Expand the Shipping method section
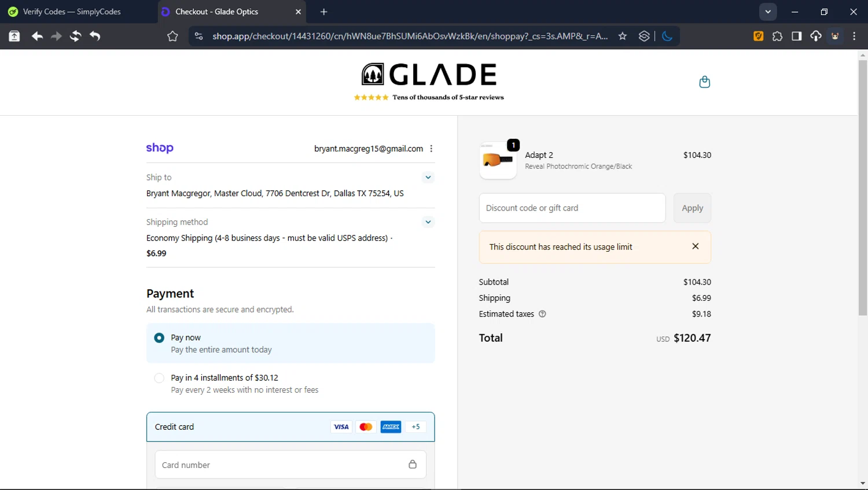 point(428,222)
